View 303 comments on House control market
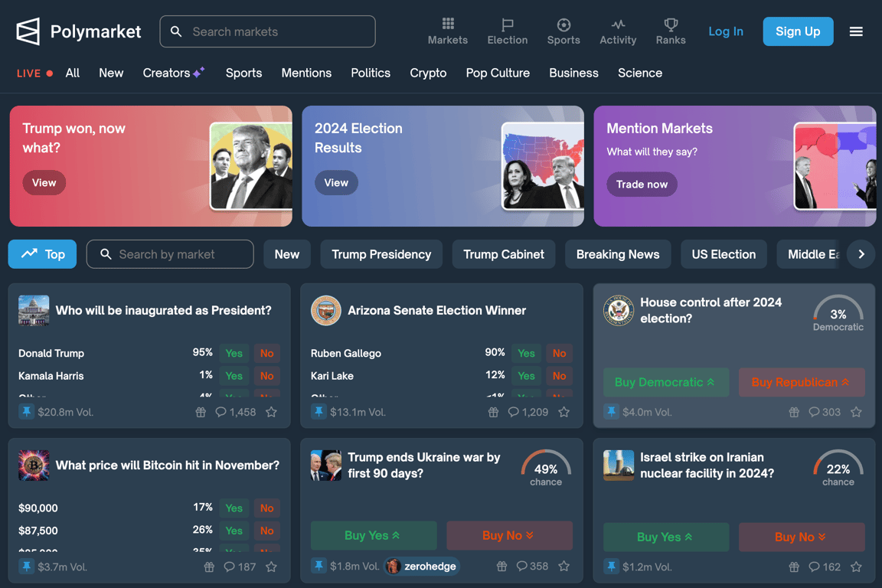882x588 pixels. tap(825, 412)
